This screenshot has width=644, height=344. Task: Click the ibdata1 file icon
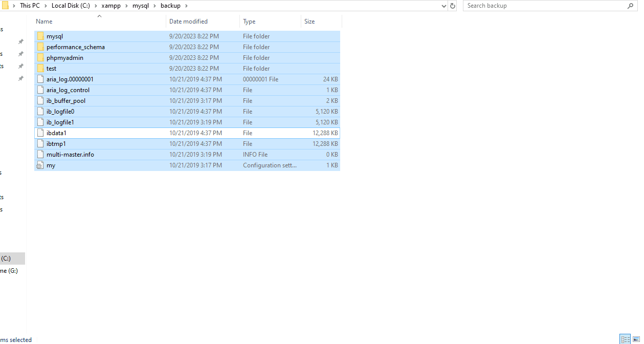coord(40,133)
